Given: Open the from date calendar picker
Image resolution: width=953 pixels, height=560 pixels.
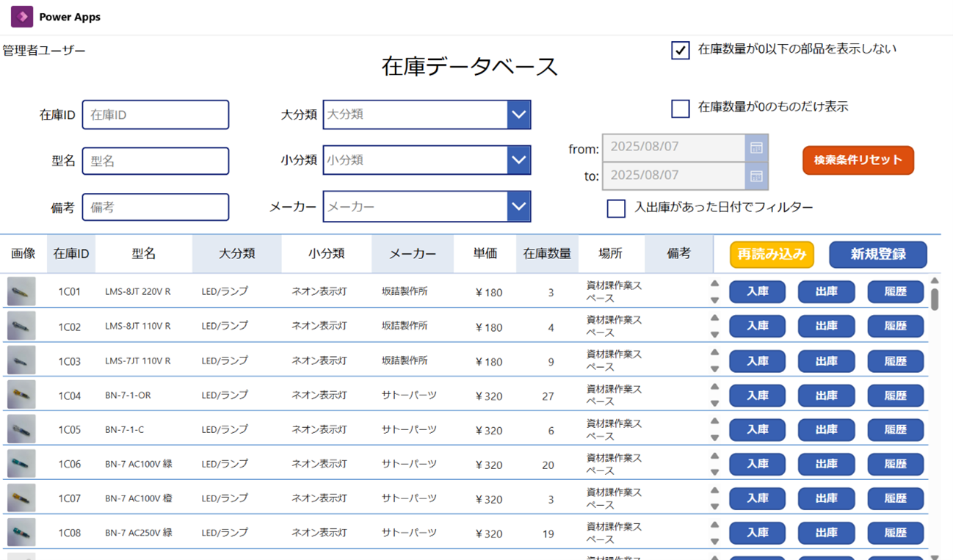Looking at the screenshot, I should [756, 148].
